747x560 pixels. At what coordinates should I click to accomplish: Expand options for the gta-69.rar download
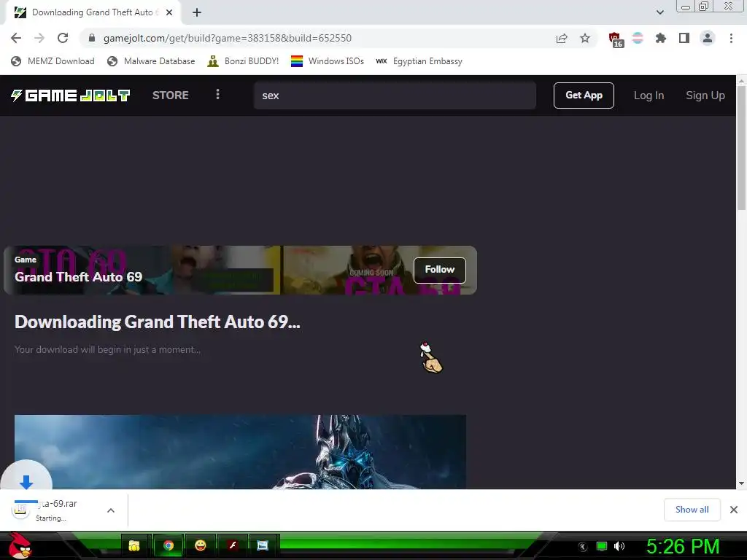(x=111, y=510)
